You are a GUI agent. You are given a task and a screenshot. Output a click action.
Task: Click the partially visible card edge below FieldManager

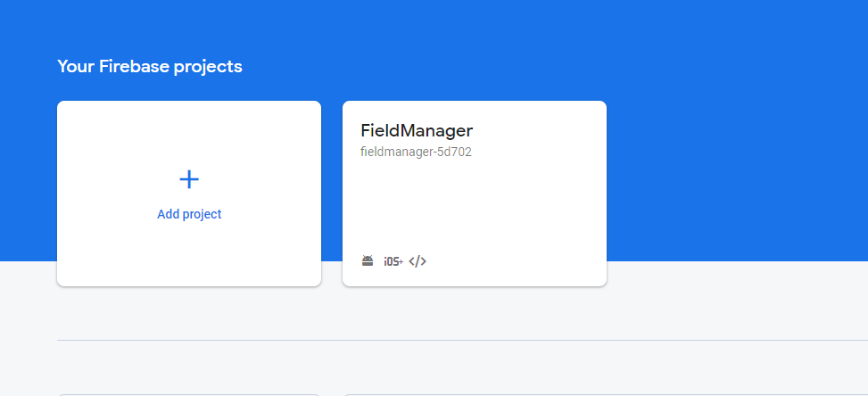pyautogui.click(x=475, y=395)
